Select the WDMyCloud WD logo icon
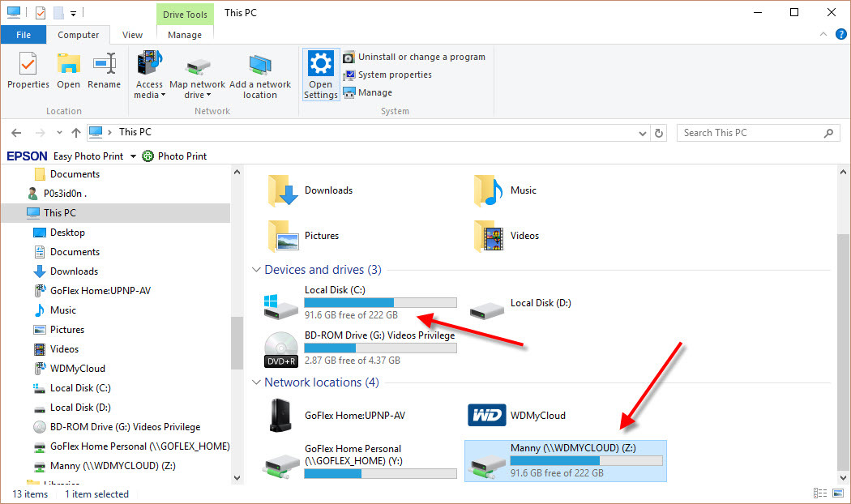 tap(487, 416)
